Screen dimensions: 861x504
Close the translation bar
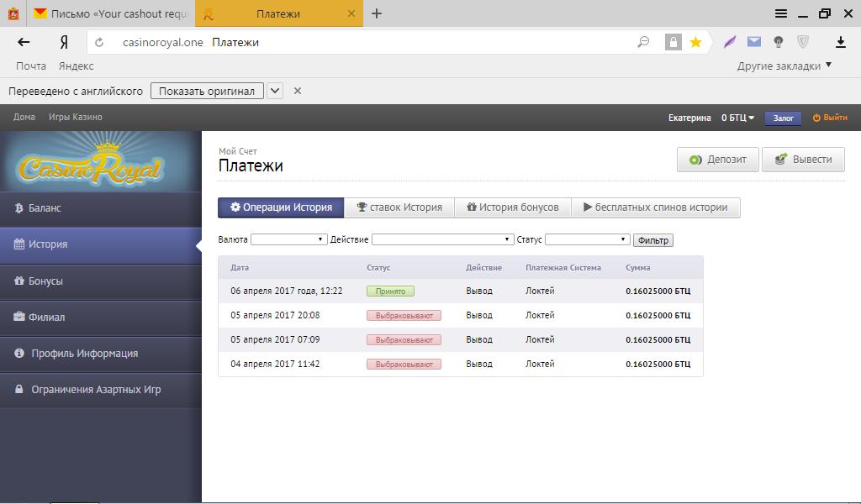click(x=297, y=91)
